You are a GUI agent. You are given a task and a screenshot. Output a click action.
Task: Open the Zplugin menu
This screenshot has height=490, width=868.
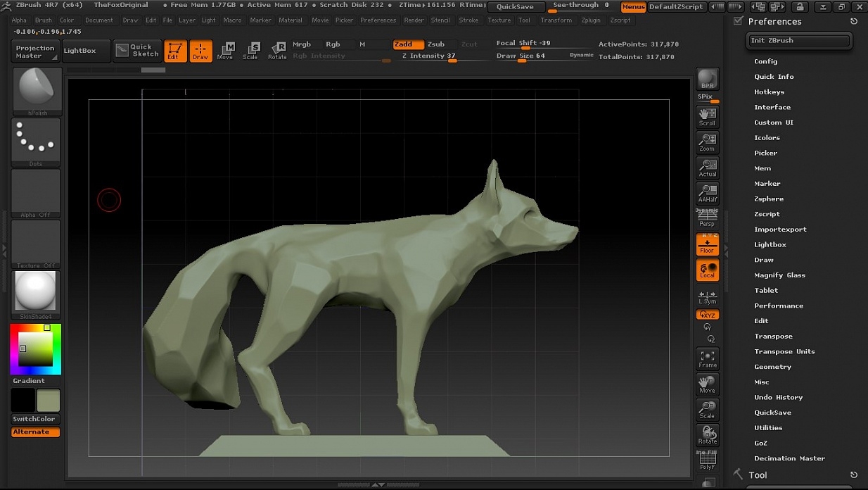(591, 20)
